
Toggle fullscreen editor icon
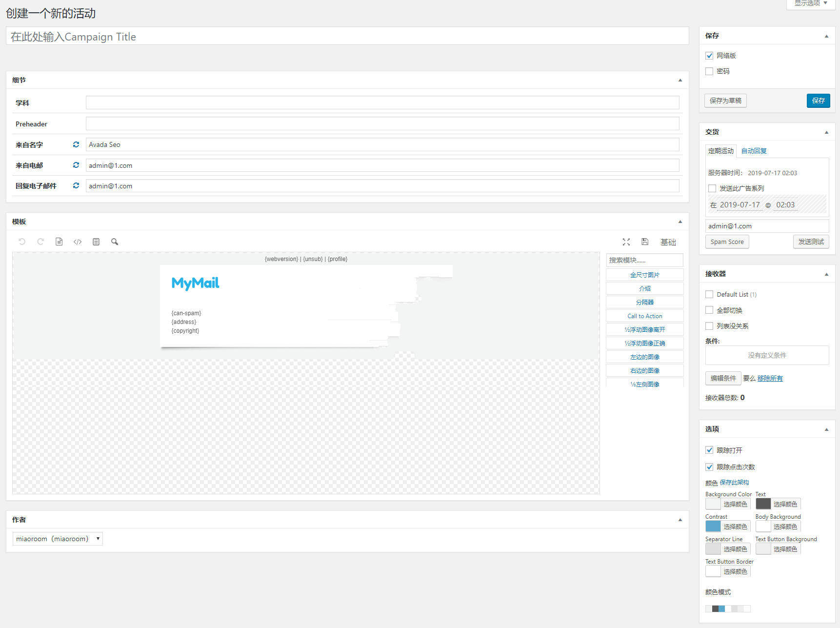[626, 242]
